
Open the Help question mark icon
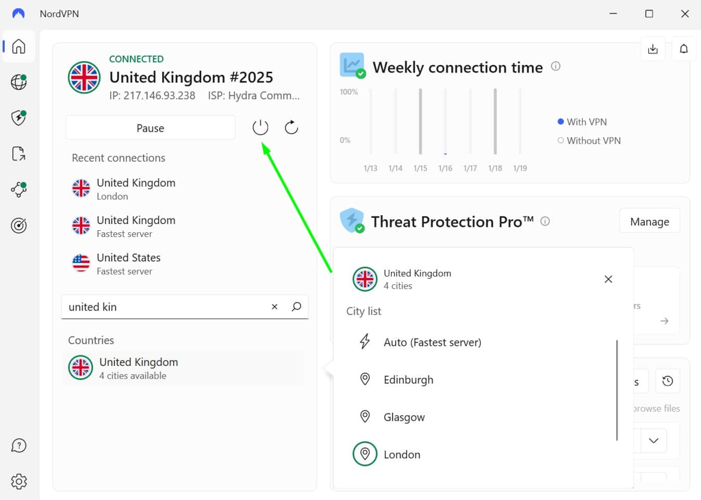click(19, 446)
